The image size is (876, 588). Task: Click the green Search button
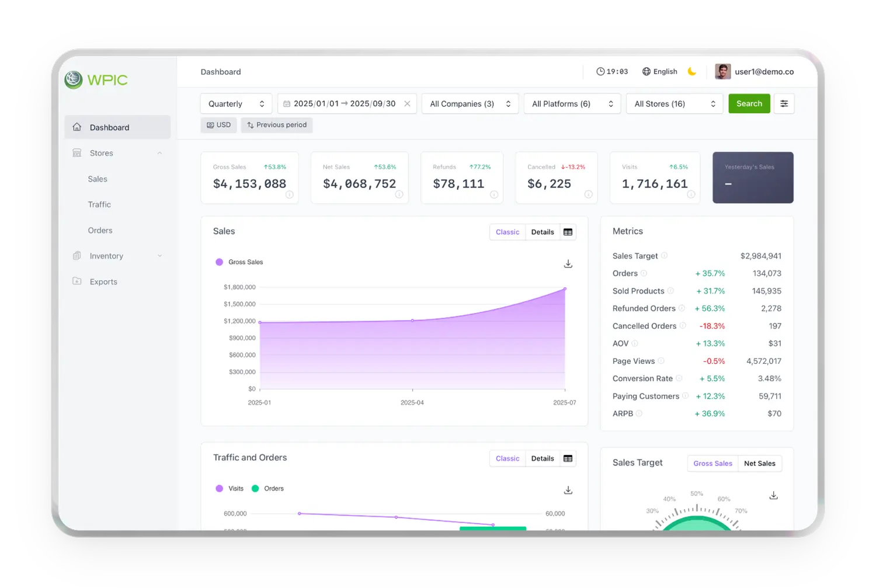(749, 104)
